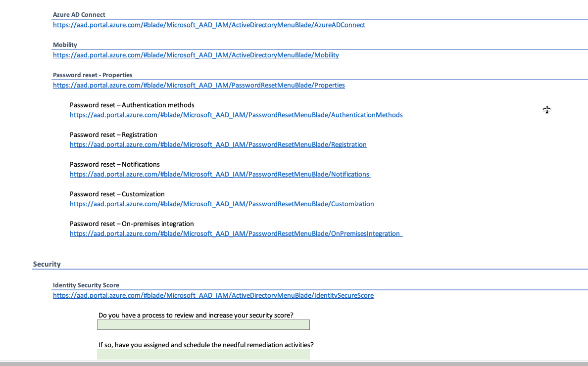588x366 pixels.
Task: Follow the PasswordResetMenuBlade Properties link
Action: [x=198, y=85]
